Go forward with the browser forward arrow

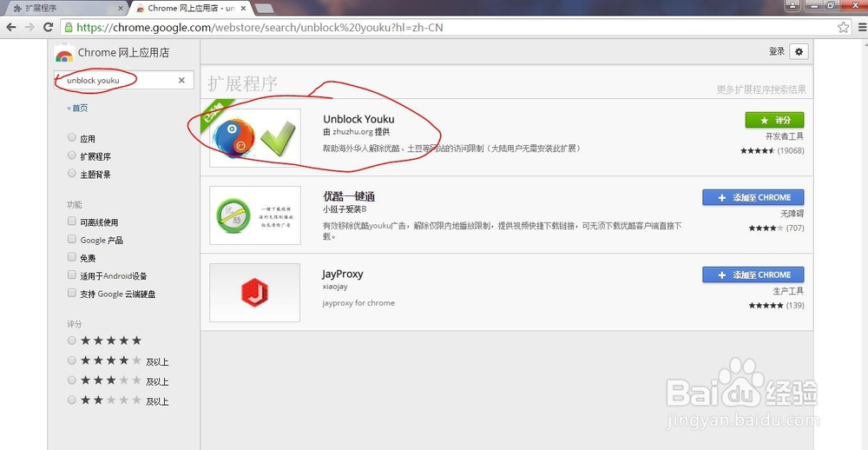point(30,27)
